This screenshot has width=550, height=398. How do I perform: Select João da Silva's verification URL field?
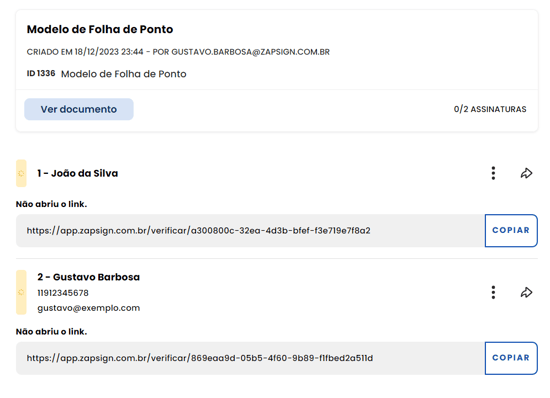pyautogui.click(x=250, y=231)
